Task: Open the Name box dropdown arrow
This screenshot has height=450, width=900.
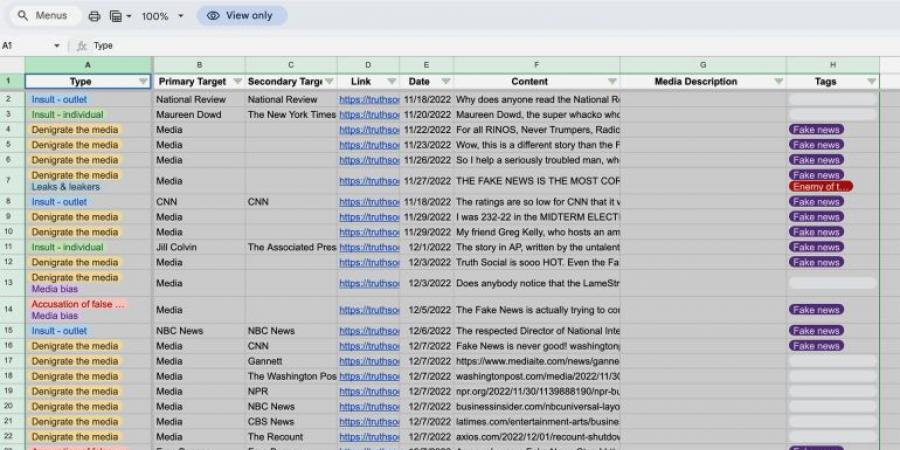Action: pyautogui.click(x=57, y=45)
